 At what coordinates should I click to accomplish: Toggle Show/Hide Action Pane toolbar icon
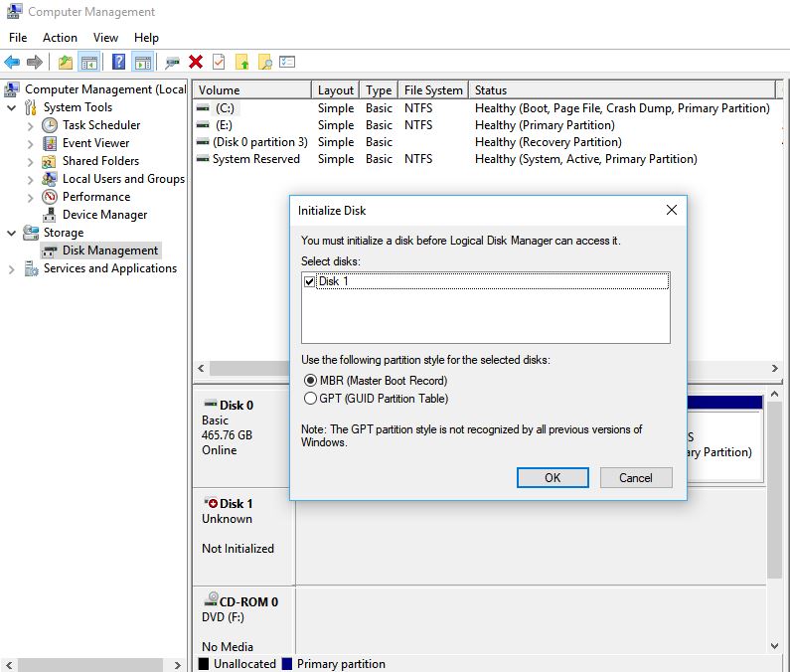[143, 63]
